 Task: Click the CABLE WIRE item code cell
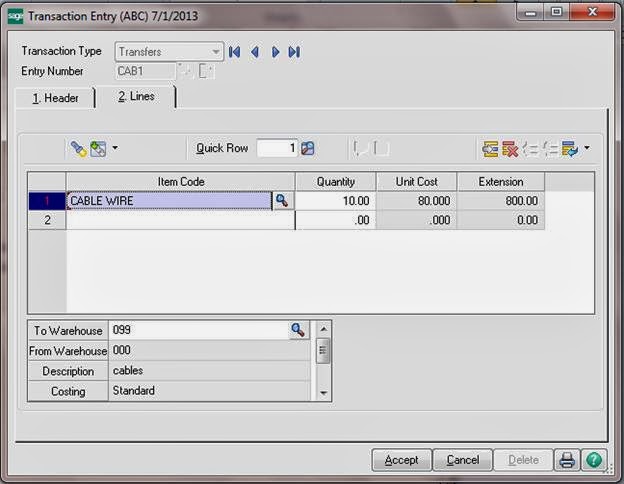pos(169,201)
